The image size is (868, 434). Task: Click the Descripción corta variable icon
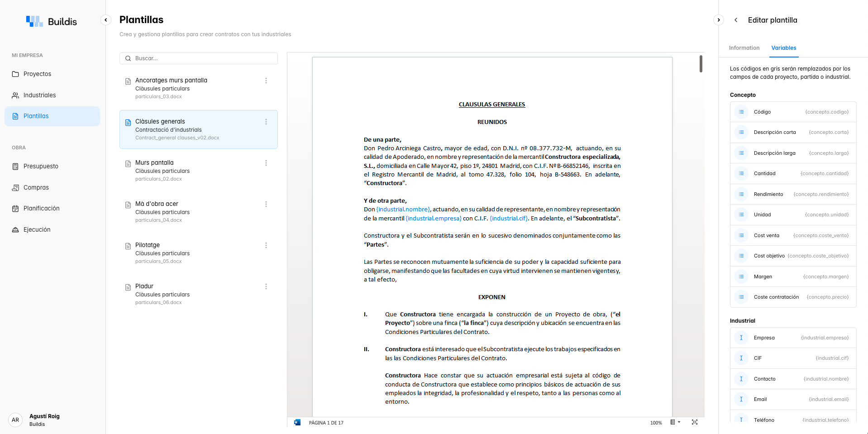pos(741,132)
